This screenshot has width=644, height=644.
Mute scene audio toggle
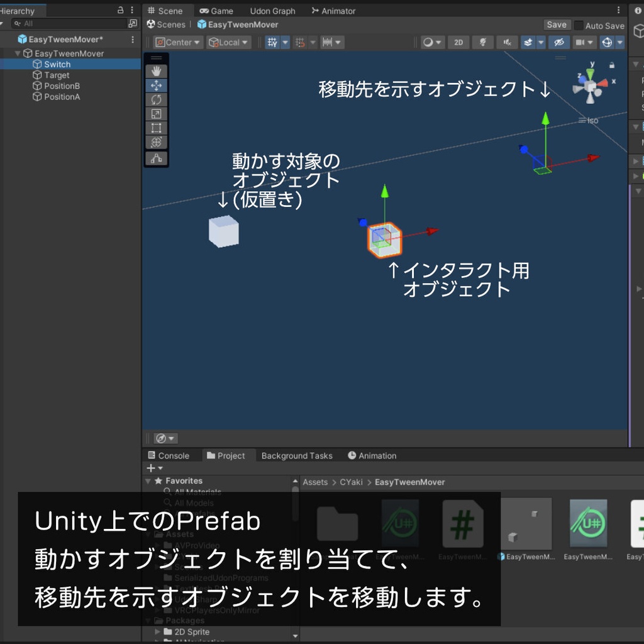(508, 42)
